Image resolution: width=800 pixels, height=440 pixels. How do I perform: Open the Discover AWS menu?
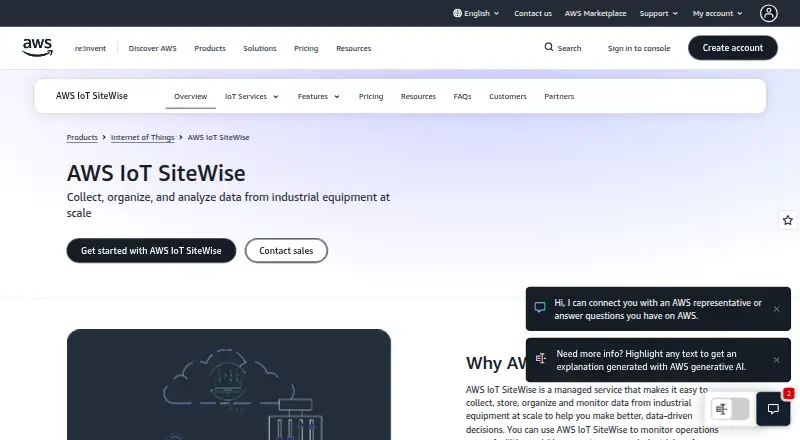[153, 48]
